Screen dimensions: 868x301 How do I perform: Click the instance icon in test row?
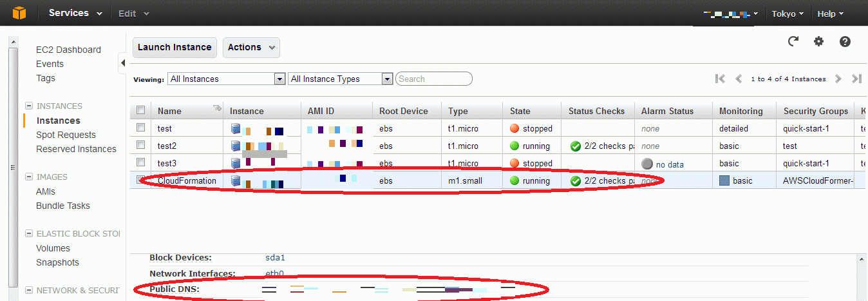[x=236, y=129]
